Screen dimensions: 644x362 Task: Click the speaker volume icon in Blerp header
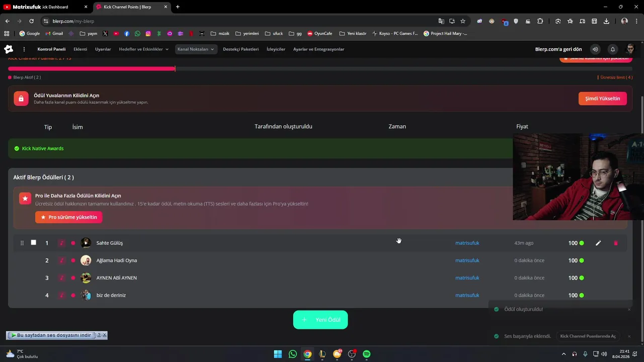point(595,49)
